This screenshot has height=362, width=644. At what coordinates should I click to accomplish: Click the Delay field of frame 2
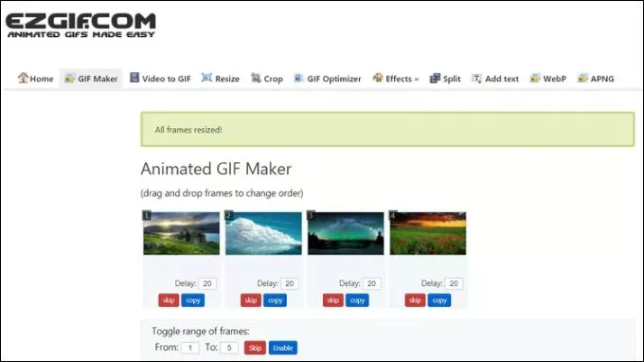(x=290, y=283)
